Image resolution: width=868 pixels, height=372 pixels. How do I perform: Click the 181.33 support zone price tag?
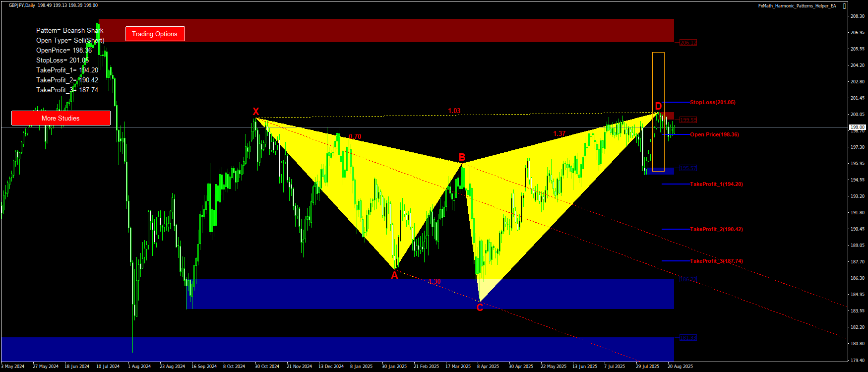[x=688, y=338]
